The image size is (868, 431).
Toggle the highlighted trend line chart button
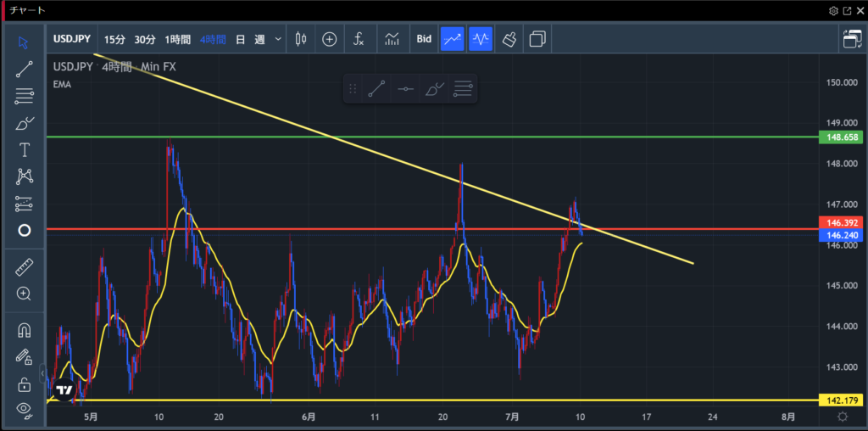pos(453,39)
